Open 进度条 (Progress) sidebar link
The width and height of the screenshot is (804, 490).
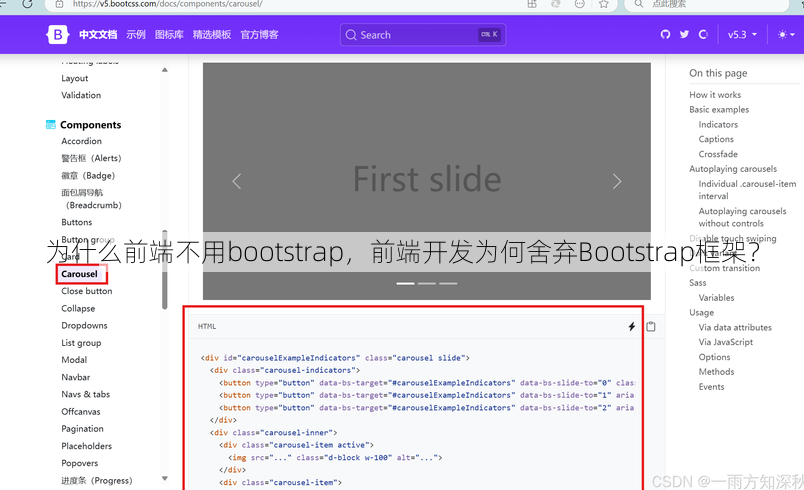(97, 480)
